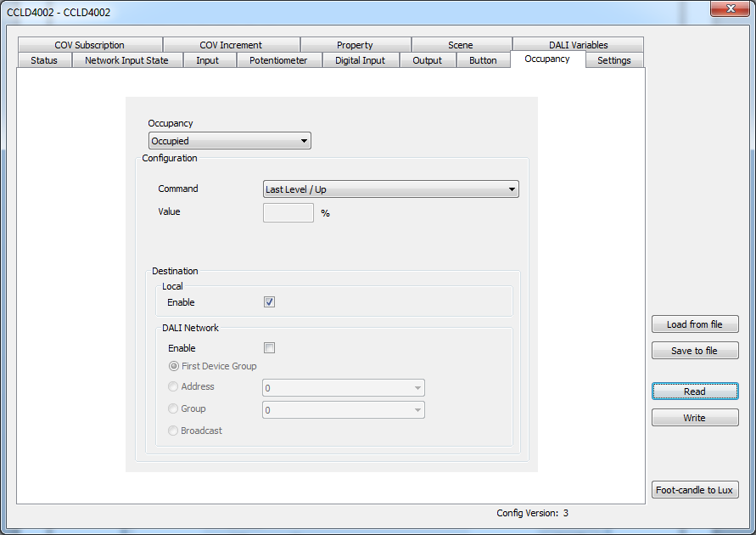This screenshot has height=535, width=756.
Task: Click the Save to file button
Action: [695, 351]
